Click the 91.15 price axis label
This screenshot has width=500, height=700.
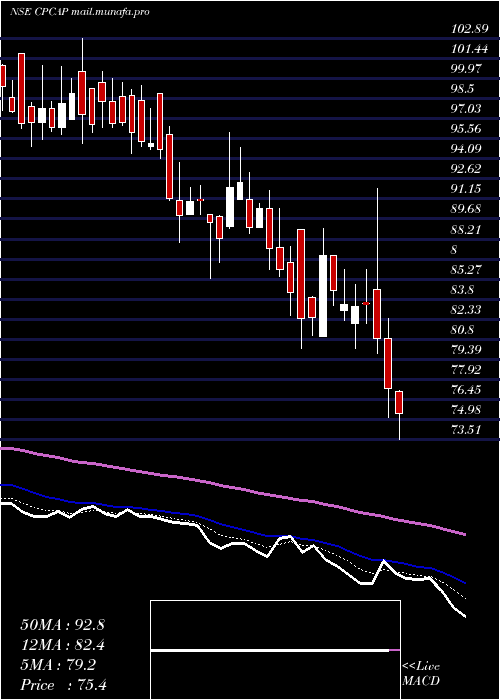click(466, 190)
